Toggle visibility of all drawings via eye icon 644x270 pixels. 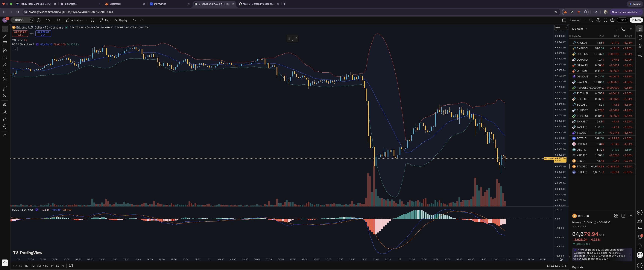(x=4, y=127)
